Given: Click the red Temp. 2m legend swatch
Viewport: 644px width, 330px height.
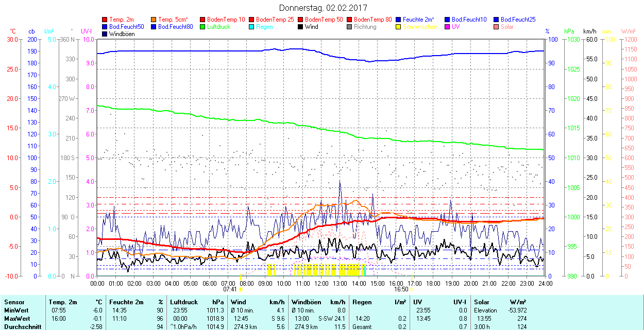Looking at the screenshot, I should [x=105, y=20].
